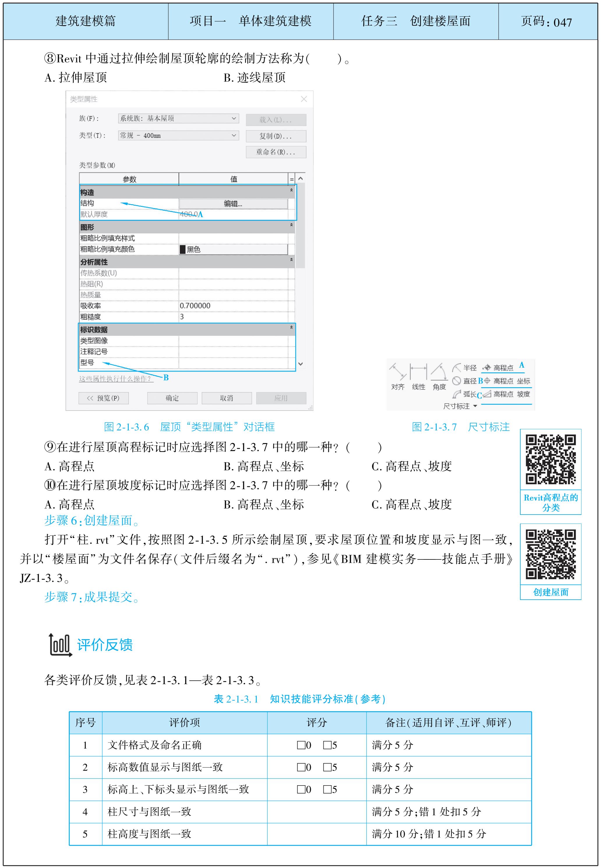Click the 热质量 parameter row
This screenshot has width=601, height=868.
[x=187, y=295]
